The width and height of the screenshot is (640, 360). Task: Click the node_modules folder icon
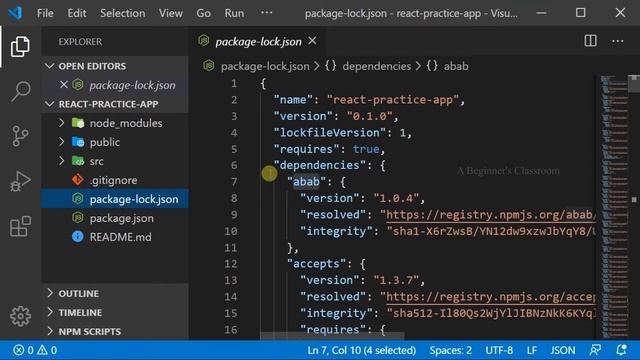(78, 122)
